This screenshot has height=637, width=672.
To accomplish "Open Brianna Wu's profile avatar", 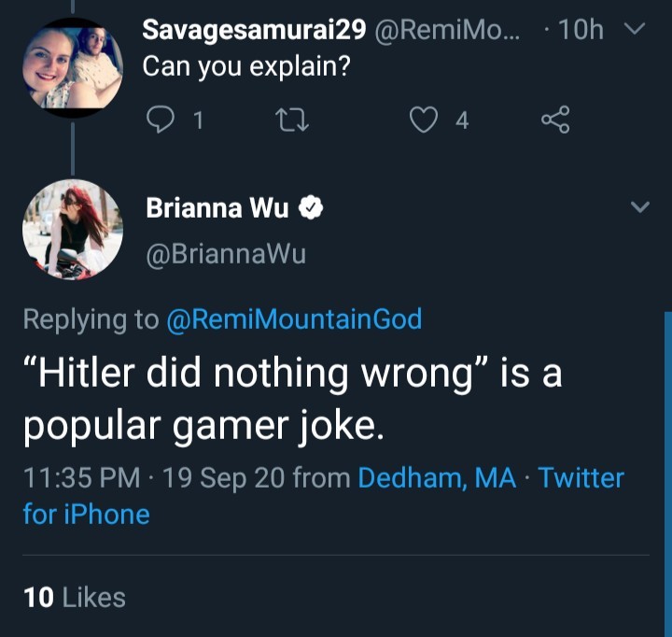I will click(x=72, y=230).
